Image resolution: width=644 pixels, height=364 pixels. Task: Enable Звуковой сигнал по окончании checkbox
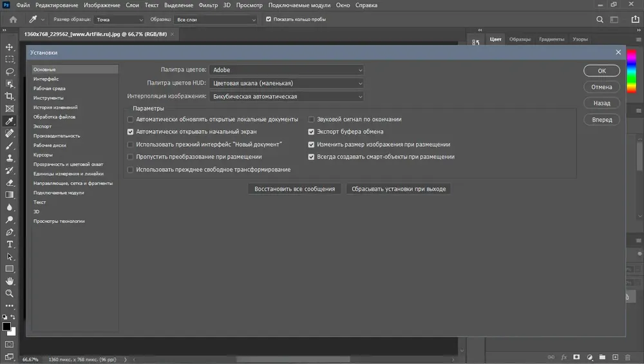click(x=311, y=120)
